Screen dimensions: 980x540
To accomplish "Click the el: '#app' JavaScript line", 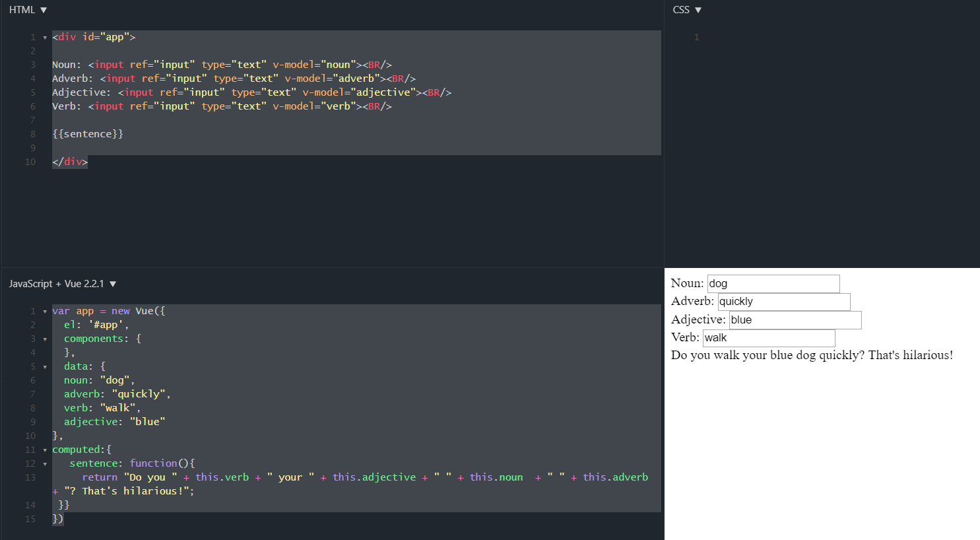I will pyautogui.click(x=96, y=325).
